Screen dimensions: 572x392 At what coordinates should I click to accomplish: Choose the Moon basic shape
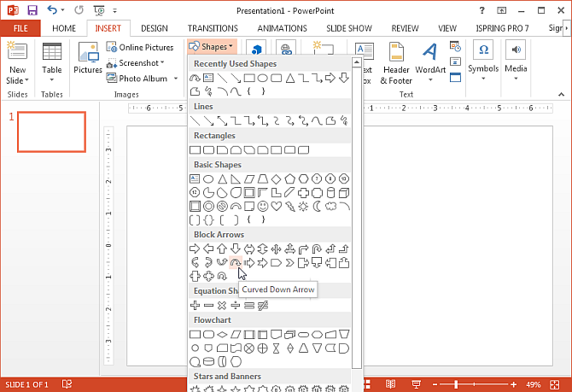317,207
